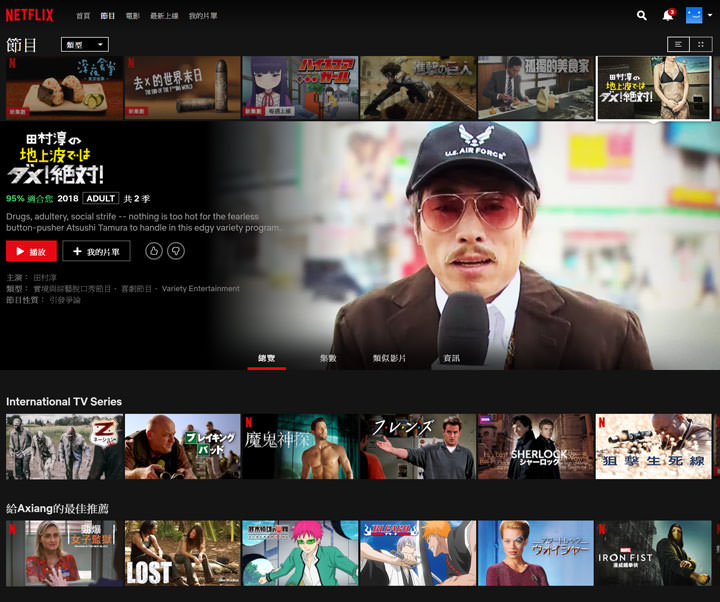This screenshot has width=720, height=602.
Task: Open 去X的世界末日 thumbnail
Action: click(x=183, y=88)
